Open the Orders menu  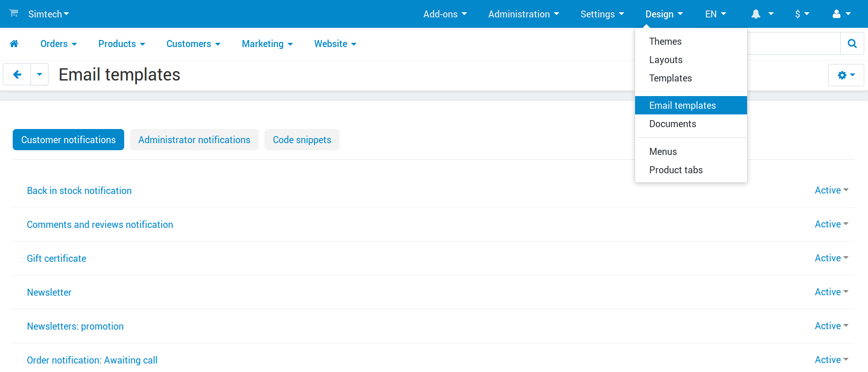(x=59, y=44)
